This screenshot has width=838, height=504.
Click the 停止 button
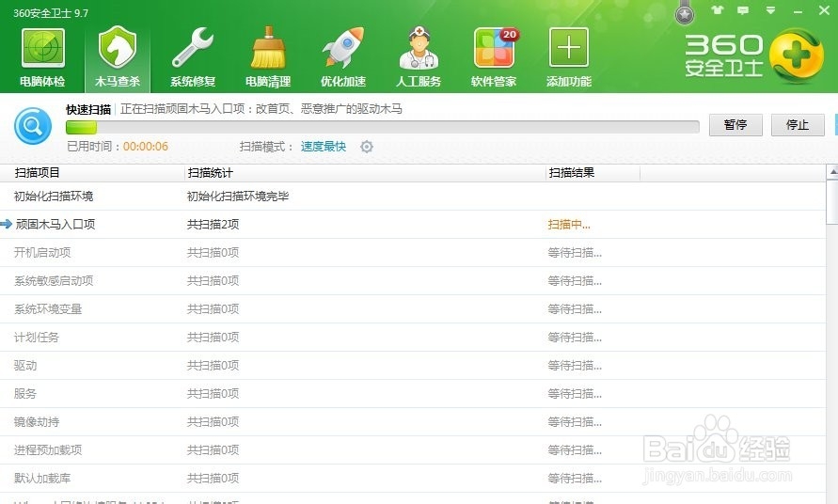(x=798, y=124)
